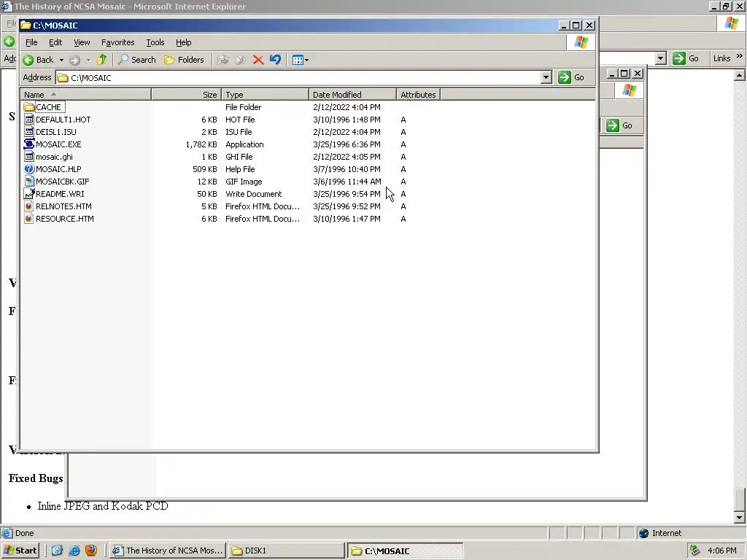The height and width of the screenshot is (560, 747).
Task: Expand Internet Explorer address bar dropdown
Action: click(x=660, y=58)
